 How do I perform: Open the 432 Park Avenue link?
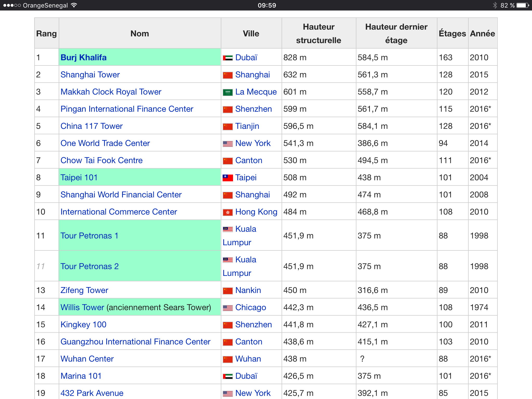click(92, 393)
